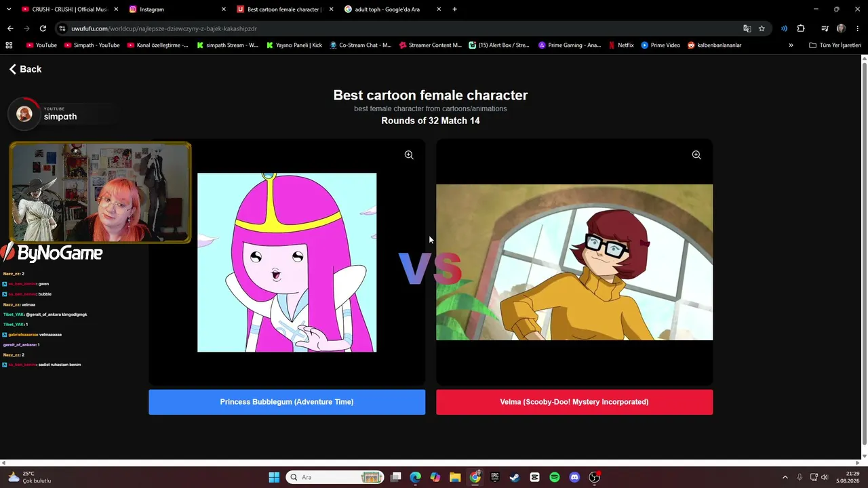Open the Alert Box Streamlabs bookmark

[x=499, y=45]
